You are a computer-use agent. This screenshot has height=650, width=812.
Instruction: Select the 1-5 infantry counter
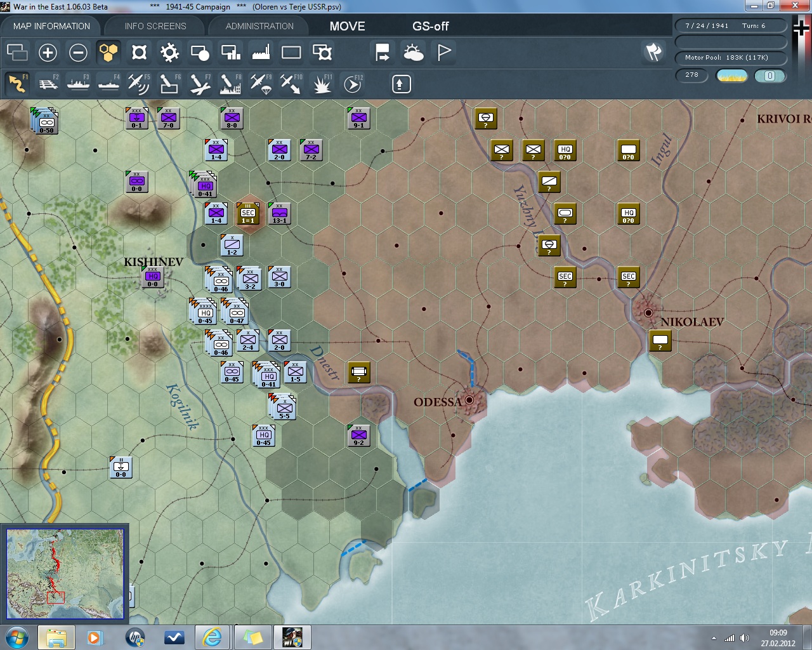point(296,372)
